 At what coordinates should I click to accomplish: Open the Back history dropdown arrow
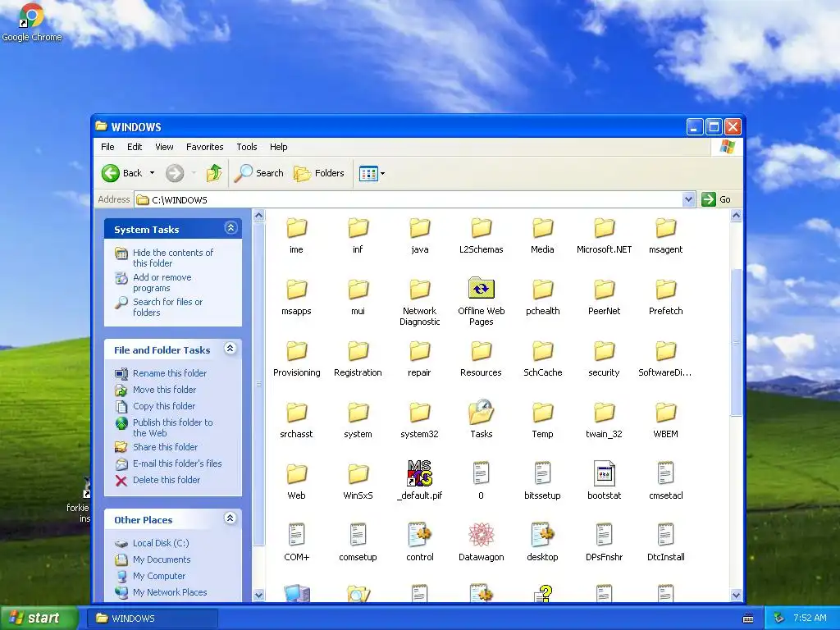[x=152, y=173]
